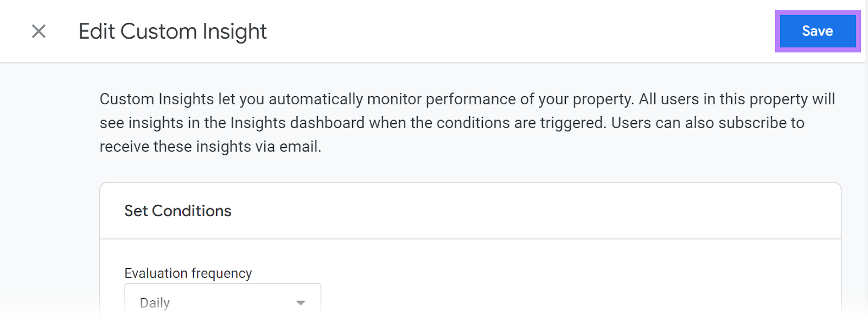Click the highlighted blue Save control
Viewport: 868px width, 321px height.
pyautogui.click(x=816, y=31)
